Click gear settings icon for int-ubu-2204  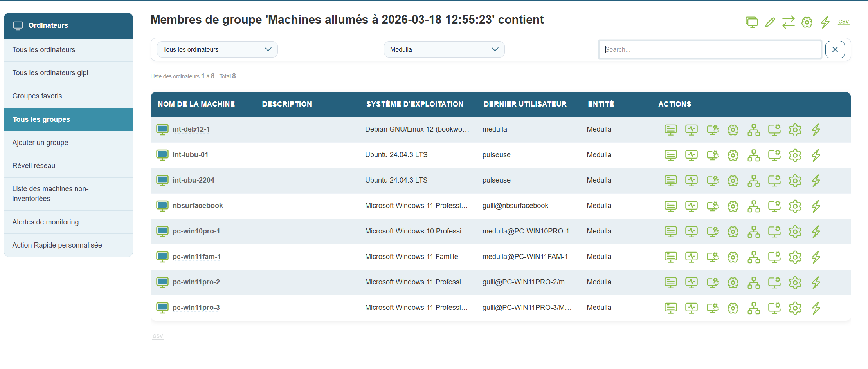click(x=795, y=181)
